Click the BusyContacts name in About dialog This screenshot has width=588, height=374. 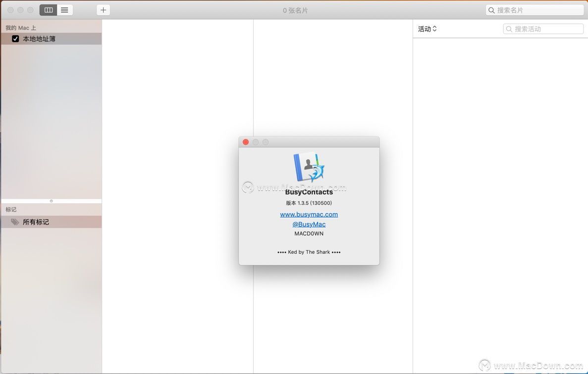(x=309, y=192)
